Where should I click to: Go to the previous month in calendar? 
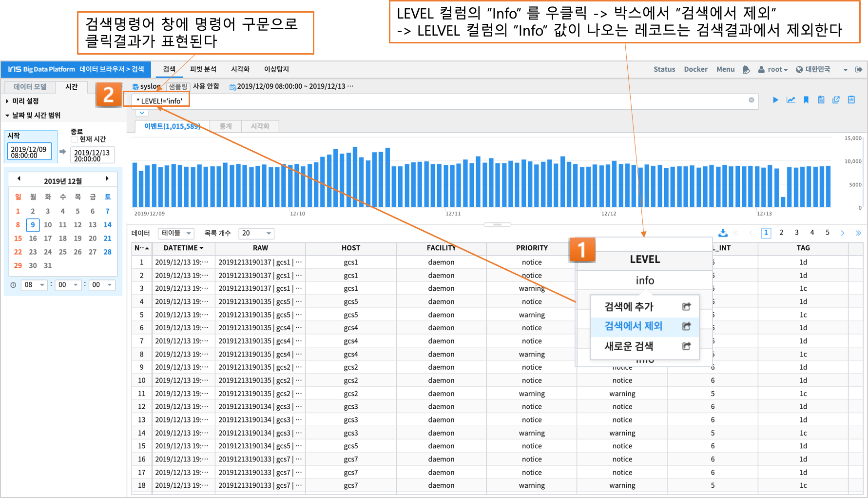tap(19, 179)
